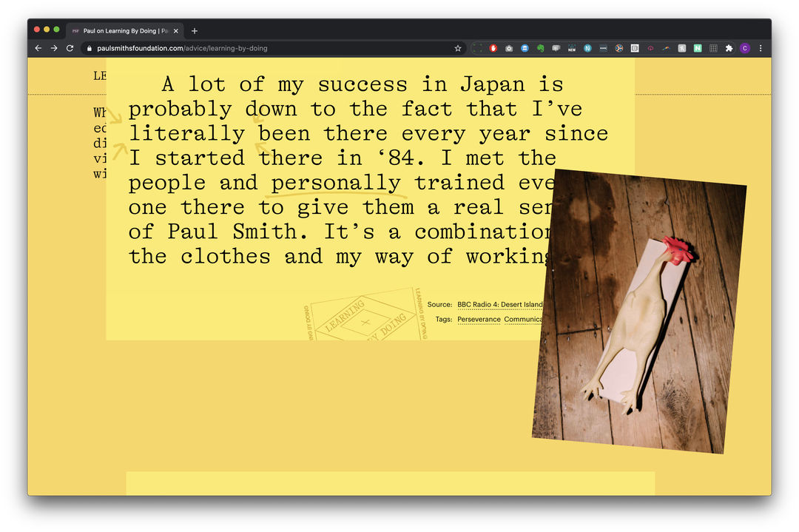Click the grid table extension icon
The width and height of the screenshot is (799, 532).
tap(713, 48)
